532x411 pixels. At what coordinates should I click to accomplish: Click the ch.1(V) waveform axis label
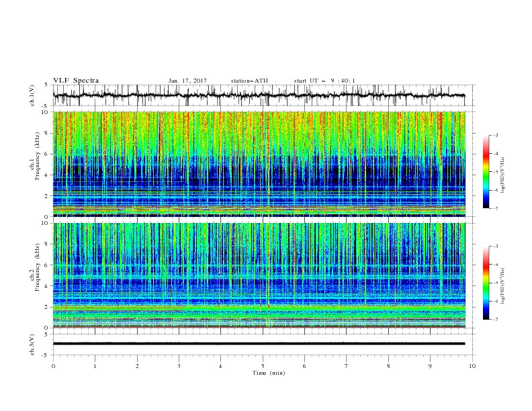[x=32, y=95]
